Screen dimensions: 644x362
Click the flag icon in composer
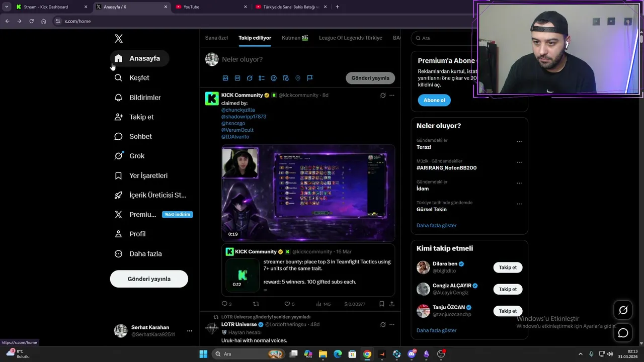click(310, 78)
